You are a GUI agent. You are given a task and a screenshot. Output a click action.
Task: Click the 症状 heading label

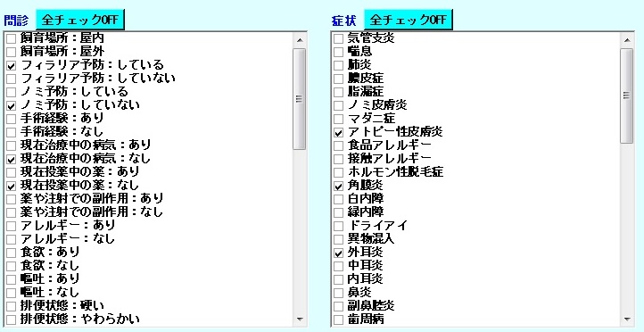tap(343, 21)
